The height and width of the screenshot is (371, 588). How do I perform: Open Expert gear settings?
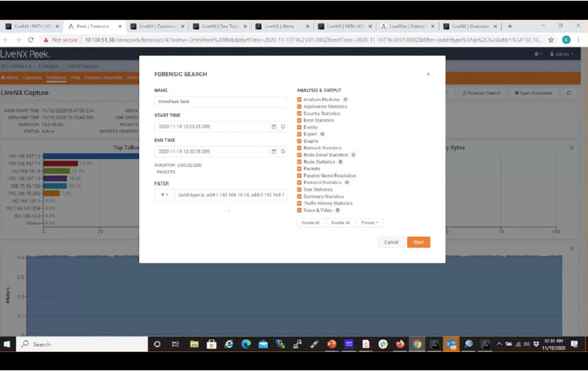322,134
